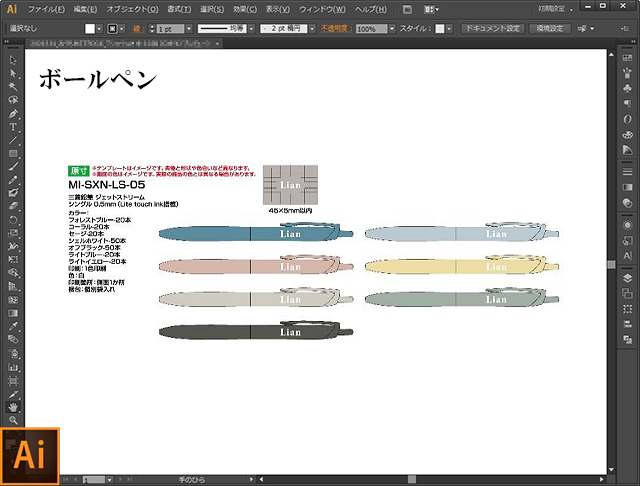The width and height of the screenshot is (640, 486).
Task: Select the Rectangle tool
Action: (x=13, y=153)
